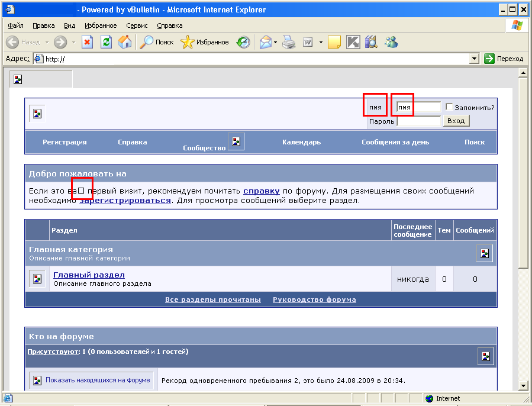Open Поиск (Search) in browser toolbar
Image resolution: width=532 pixels, height=406 pixels.
[x=157, y=42]
